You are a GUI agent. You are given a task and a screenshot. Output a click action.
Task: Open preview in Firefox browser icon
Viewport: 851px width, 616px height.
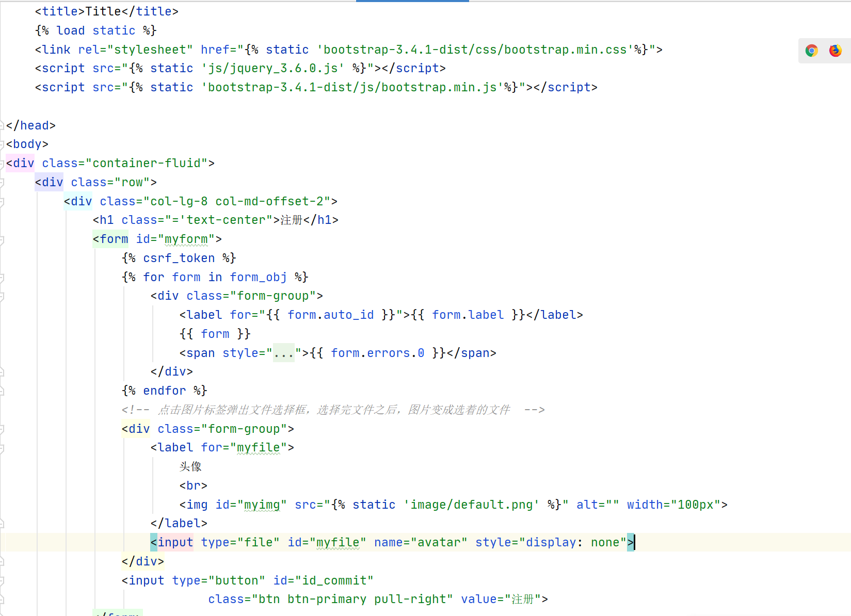(x=835, y=51)
